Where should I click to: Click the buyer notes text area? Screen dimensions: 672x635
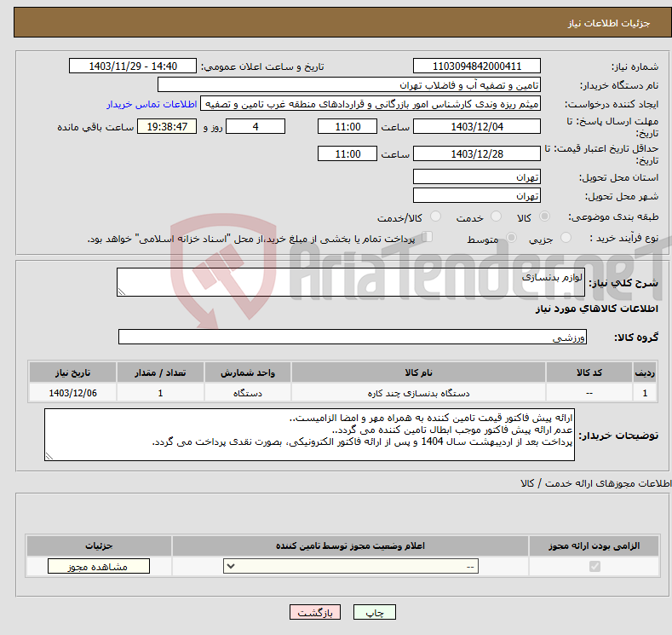309,435
